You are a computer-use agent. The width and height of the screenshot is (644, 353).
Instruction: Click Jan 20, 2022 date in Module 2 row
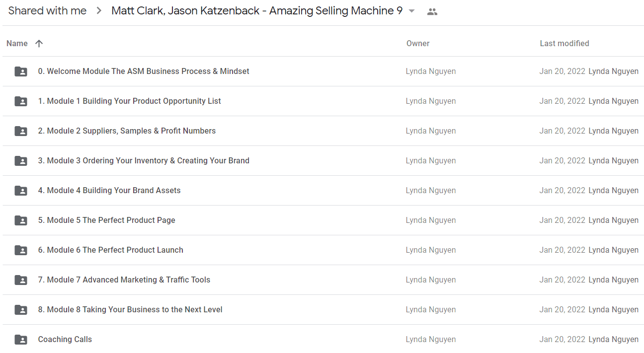(x=563, y=131)
